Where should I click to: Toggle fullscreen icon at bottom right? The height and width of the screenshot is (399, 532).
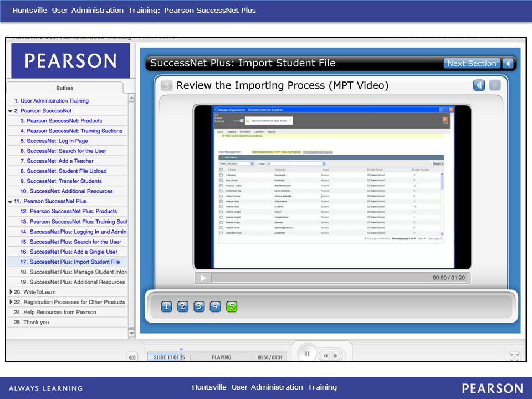(x=514, y=357)
